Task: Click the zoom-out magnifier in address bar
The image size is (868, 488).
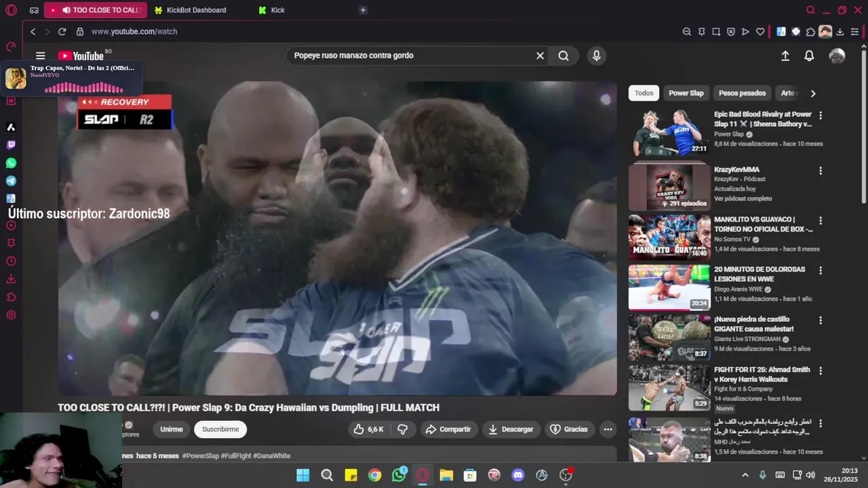Action: tap(686, 32)
